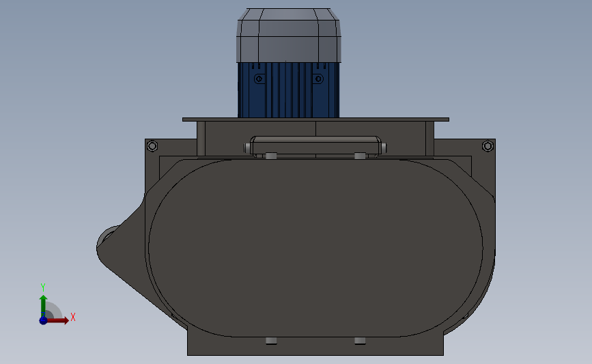Select the left lug on the blue motor
Screen dimensions: 592x364
[259, 79]
